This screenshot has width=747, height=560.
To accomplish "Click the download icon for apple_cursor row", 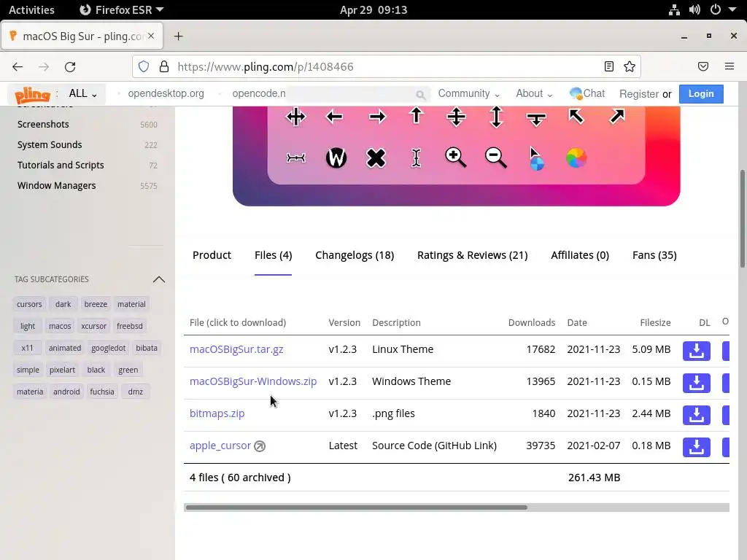I will pyautogui.click(x=696, y=447).
